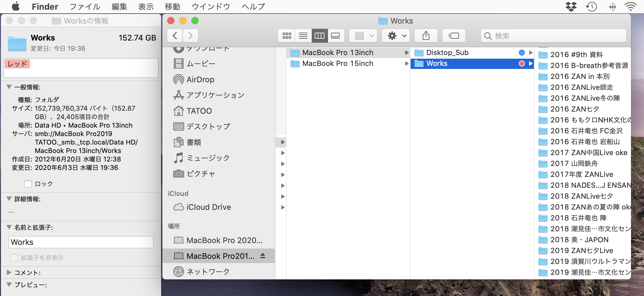Screen dimensions: 644x296
Task: Click the Works name text field
Action: click(x=81, y=242)
